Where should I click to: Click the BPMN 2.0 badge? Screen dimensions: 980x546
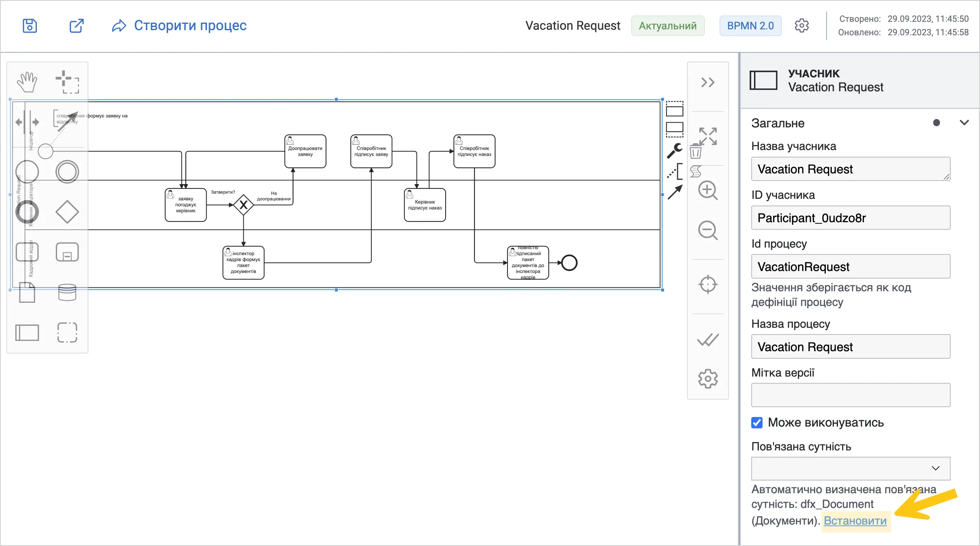(x=750, y=26)
